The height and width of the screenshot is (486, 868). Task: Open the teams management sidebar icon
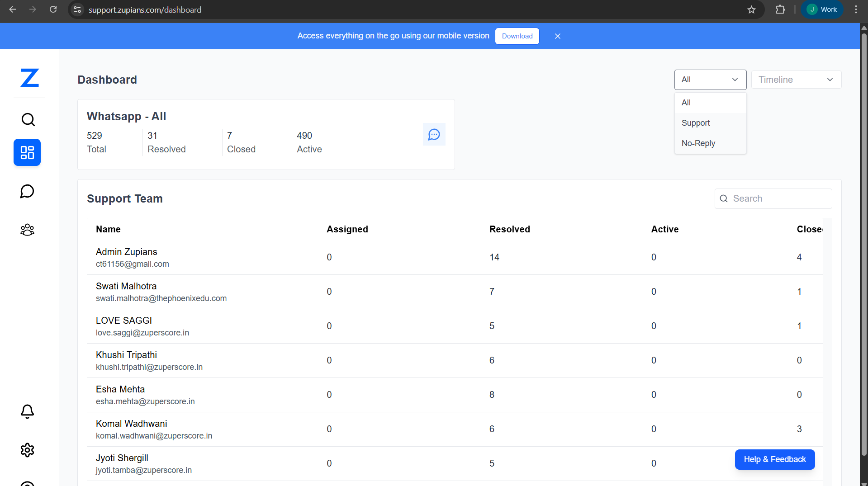coord(27,230)
